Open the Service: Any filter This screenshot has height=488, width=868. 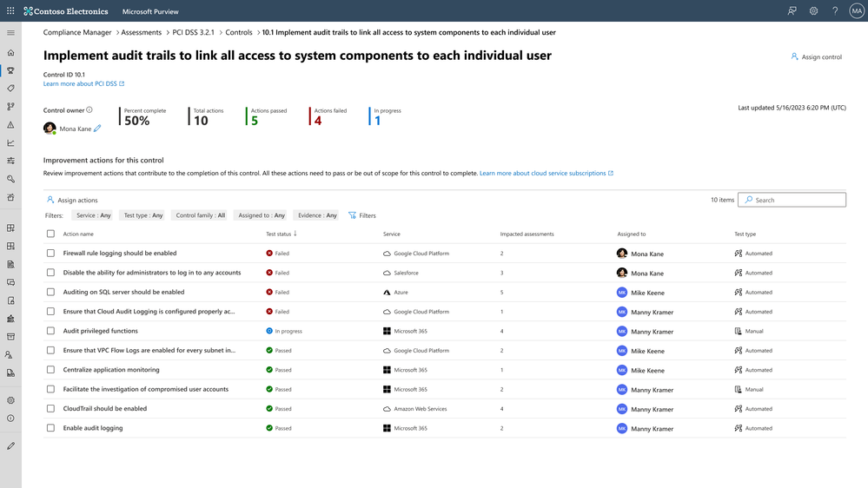point(94,215)
